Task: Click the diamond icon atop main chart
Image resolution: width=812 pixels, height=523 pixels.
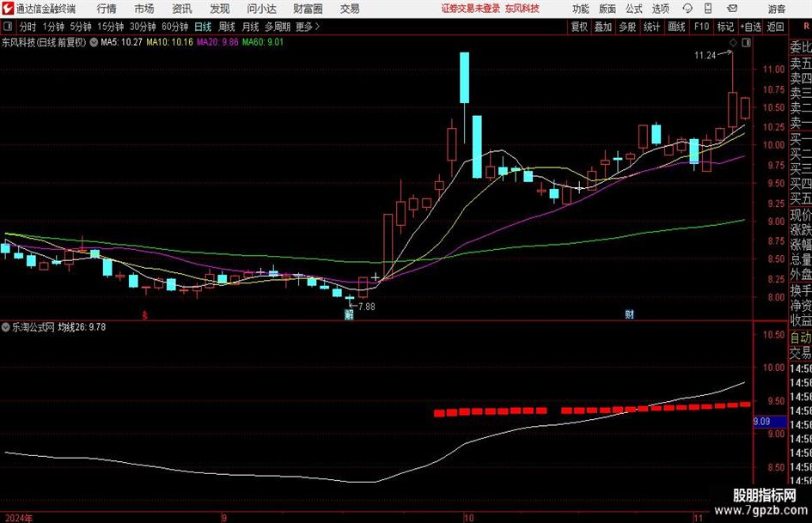Action: pos(733,43)
